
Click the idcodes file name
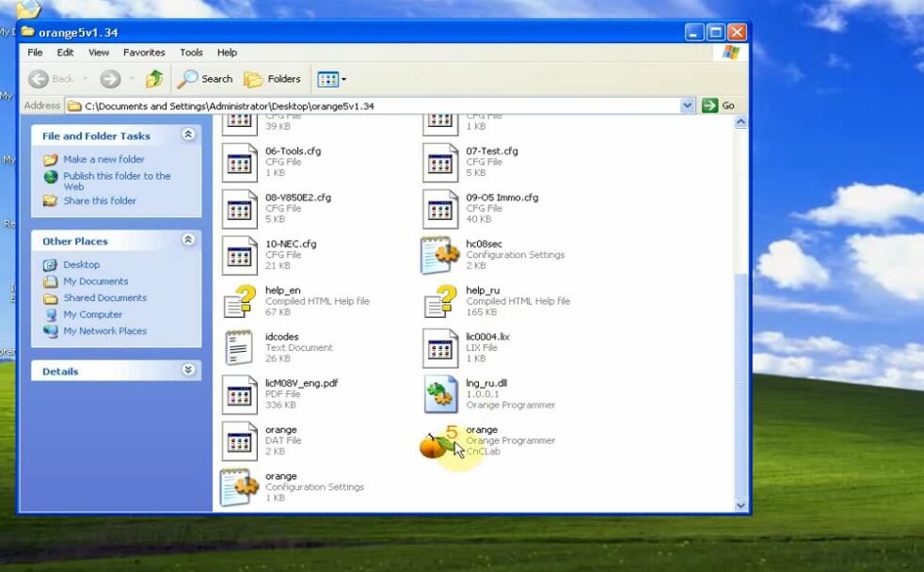(x=281, y=337)
